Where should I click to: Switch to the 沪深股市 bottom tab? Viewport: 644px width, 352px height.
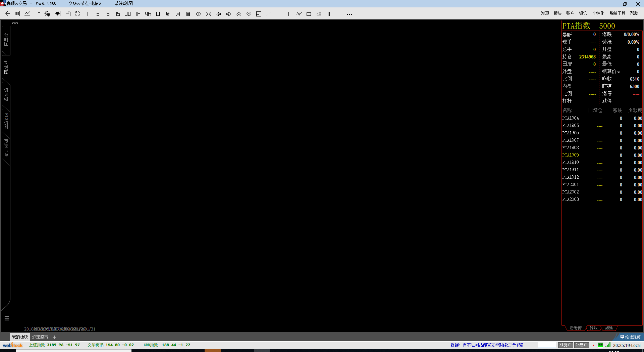pyautogui.click(x=40, y=337)
